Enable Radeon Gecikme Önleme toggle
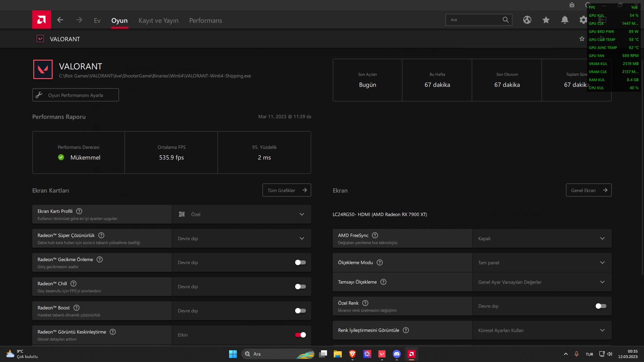Screen dimensions: 644x362 point(300,262)
